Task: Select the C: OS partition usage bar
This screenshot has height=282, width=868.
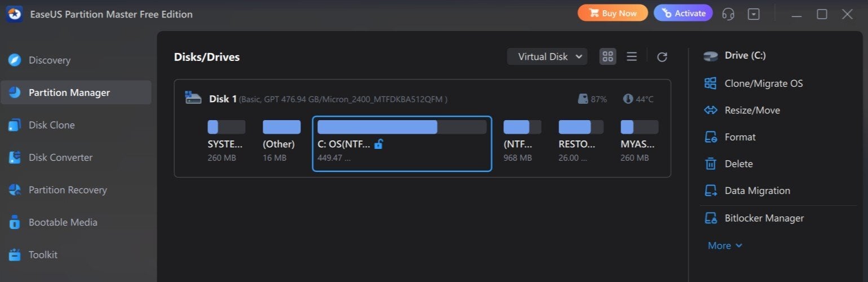Action: point(402,127)
